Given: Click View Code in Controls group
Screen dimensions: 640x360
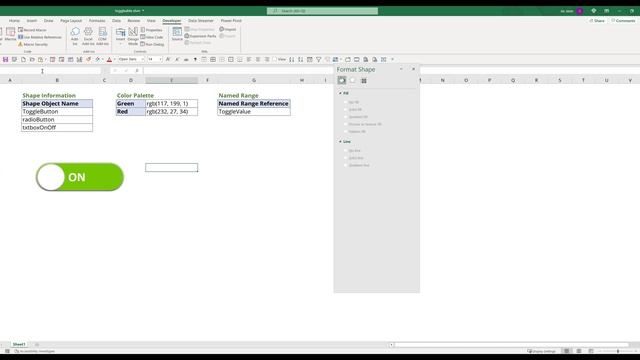Looking at the screenshot, I should coord(152,37).
